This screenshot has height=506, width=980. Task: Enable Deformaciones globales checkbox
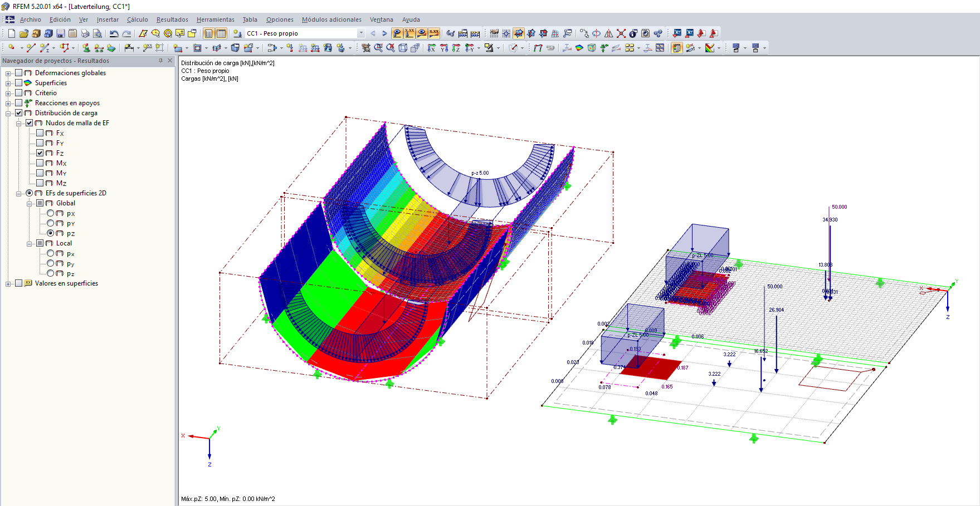point(19,73)
